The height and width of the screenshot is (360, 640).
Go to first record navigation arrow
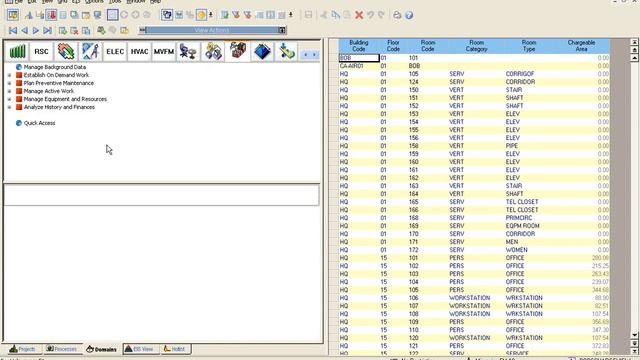13,30
